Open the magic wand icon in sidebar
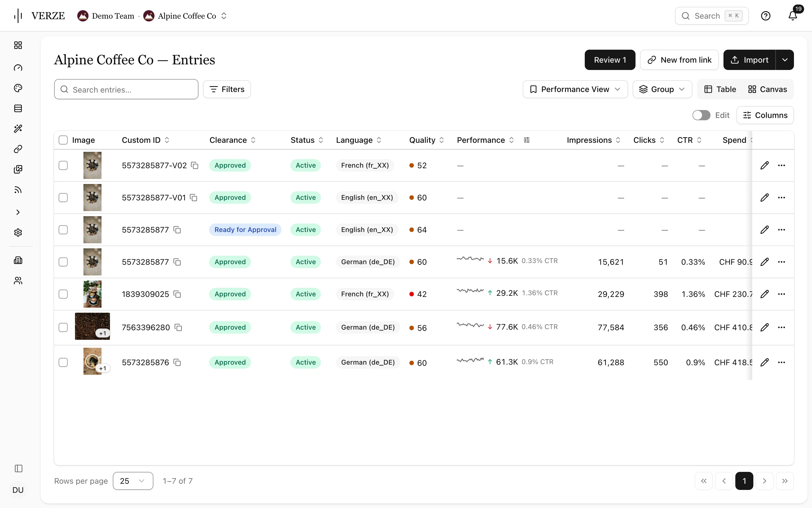The image size is (812, 508). (18, 129)
